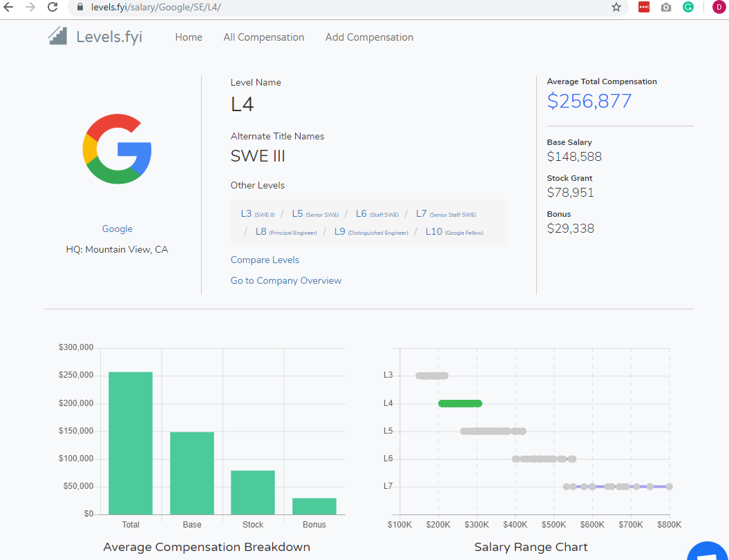Open the red password manager extension

click(x=644, y=7)
